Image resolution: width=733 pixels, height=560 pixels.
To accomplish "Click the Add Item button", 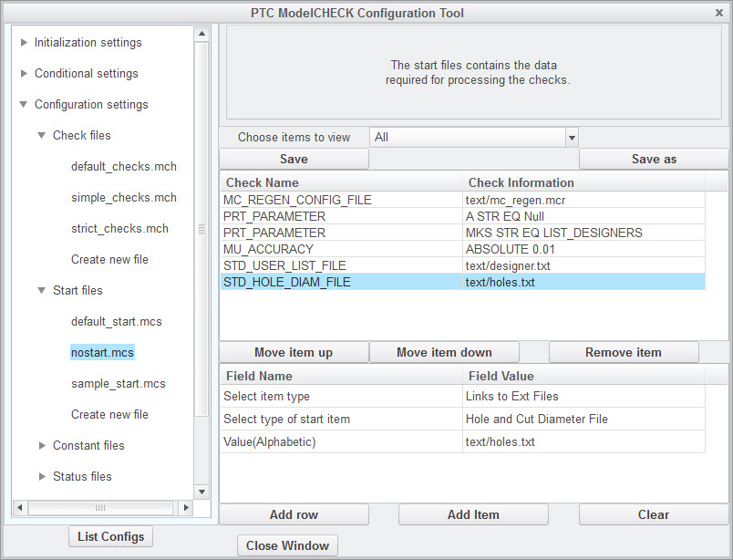I will click(473, 514).
